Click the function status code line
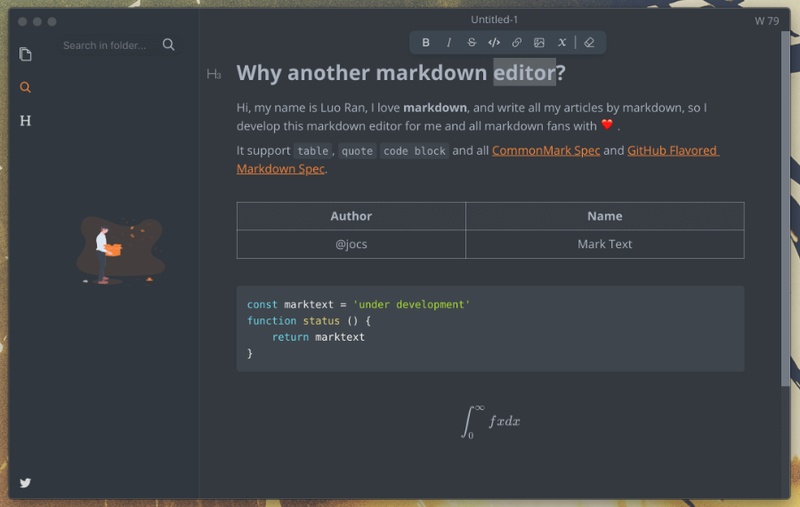800x507 pixels. 309,321
